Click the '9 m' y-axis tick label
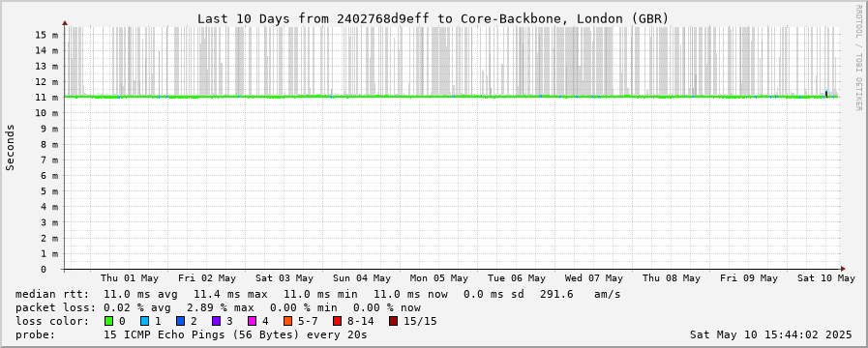This screenshot has width=868, height=348. 49,129
